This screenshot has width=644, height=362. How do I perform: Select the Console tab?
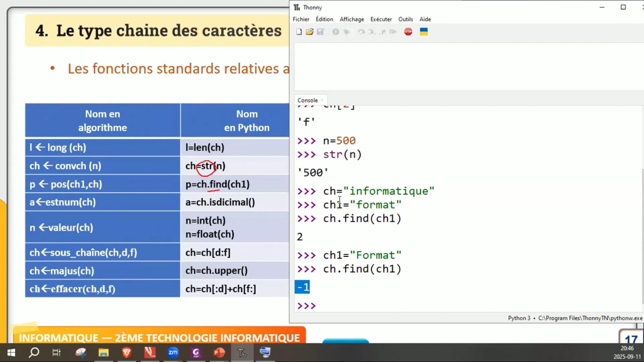(x=307, y=100)
